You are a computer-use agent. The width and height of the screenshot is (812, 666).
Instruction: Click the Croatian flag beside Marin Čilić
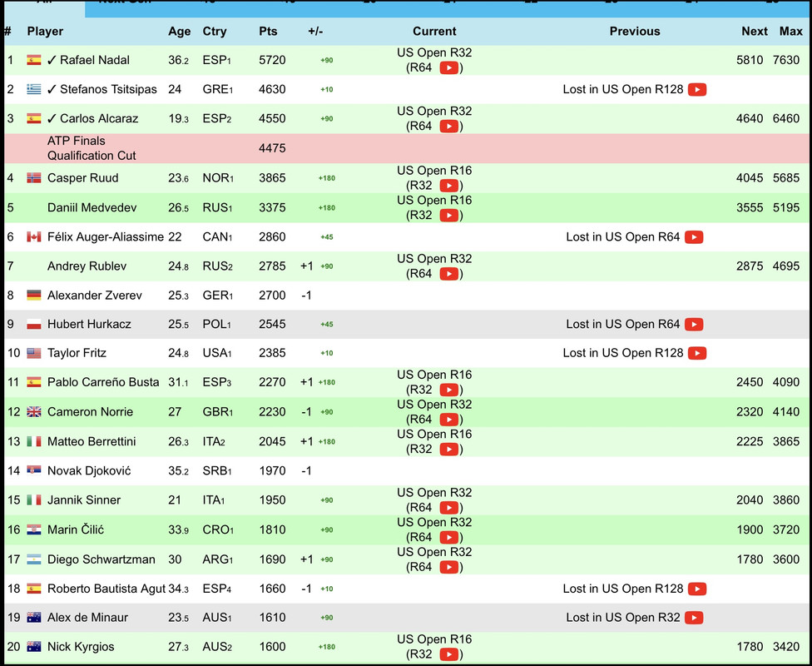tap(34, 529)
